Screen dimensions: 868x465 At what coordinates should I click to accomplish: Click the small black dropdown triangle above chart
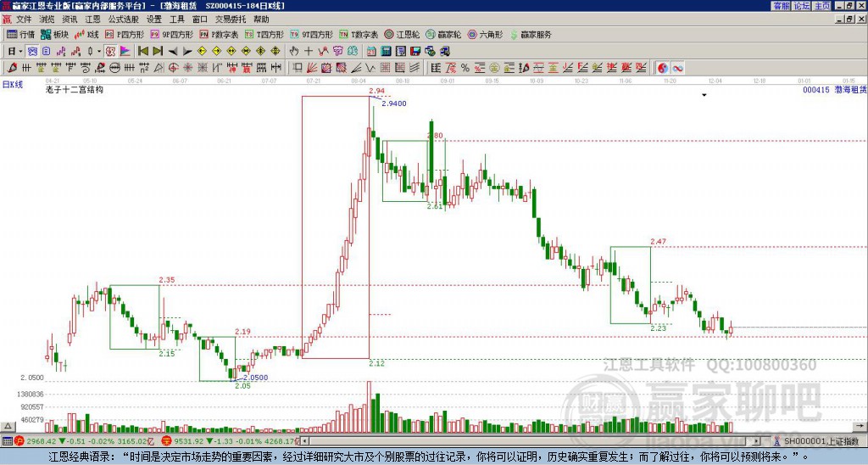point(704,95)
